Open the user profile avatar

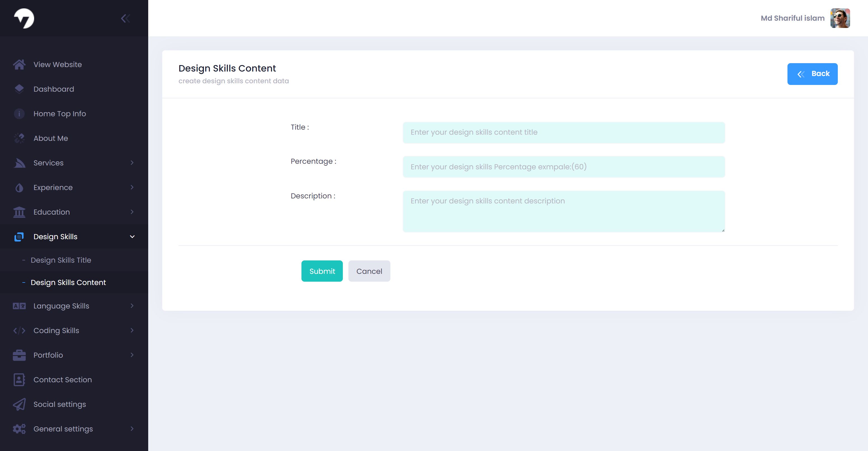(840, 18)
